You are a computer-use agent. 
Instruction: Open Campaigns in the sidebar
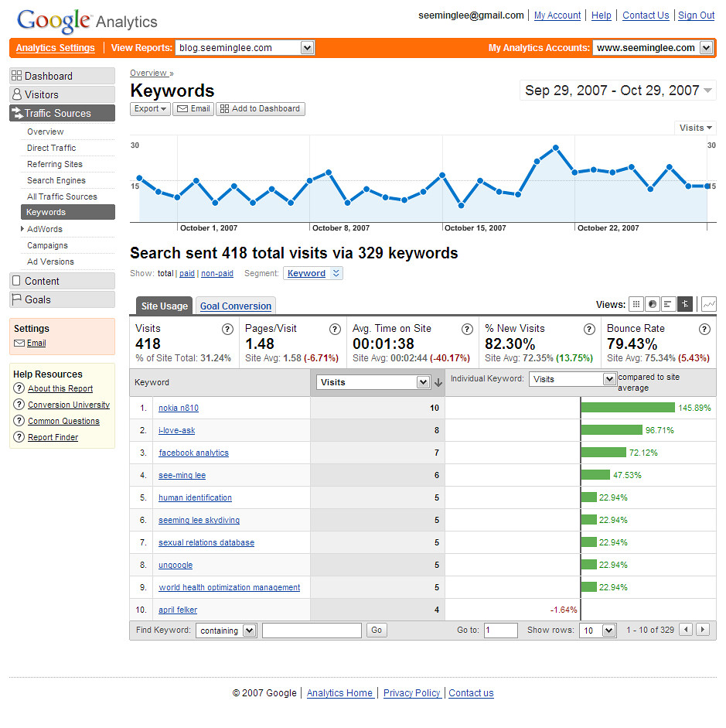47,245
